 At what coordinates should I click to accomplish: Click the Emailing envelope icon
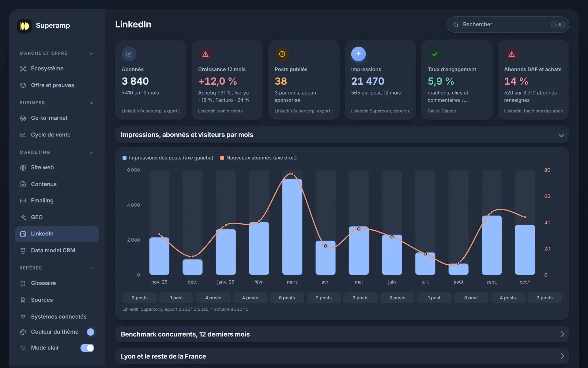coord(23,201)
